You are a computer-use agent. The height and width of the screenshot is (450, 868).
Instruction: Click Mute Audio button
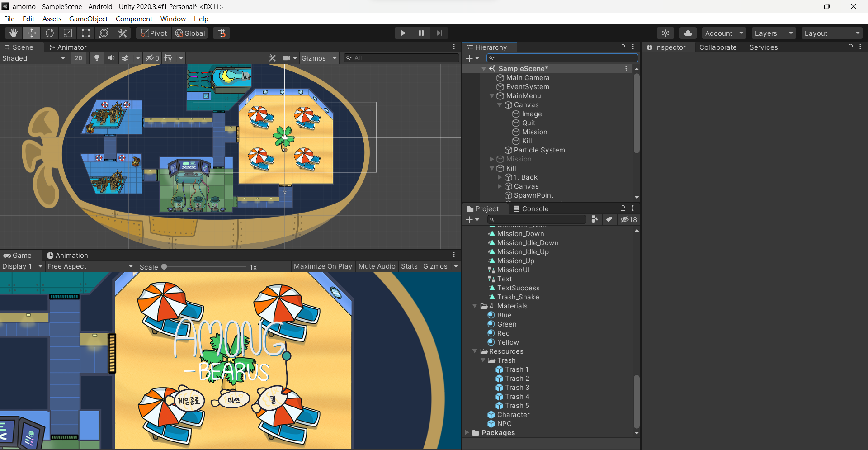(377, 266)
